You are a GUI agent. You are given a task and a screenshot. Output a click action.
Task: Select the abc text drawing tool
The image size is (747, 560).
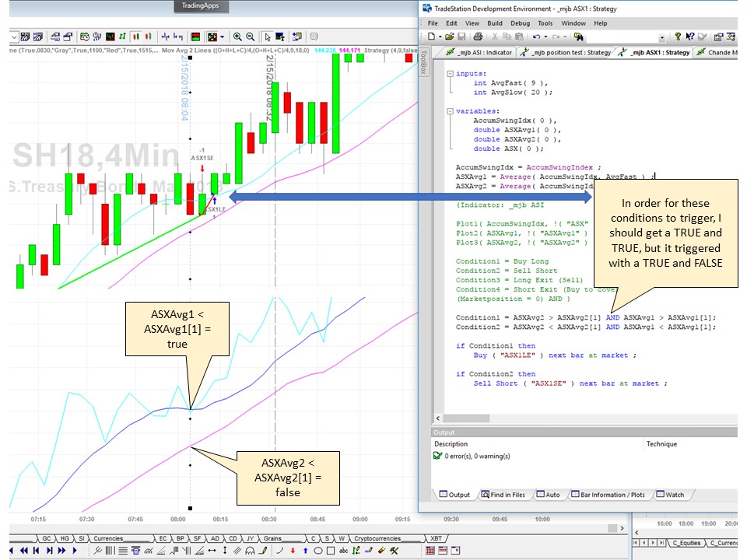(x=343, y=551)
